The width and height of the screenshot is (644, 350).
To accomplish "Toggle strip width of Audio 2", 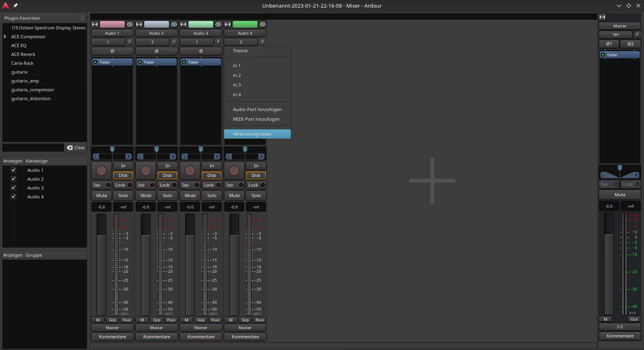I will 139,24.
